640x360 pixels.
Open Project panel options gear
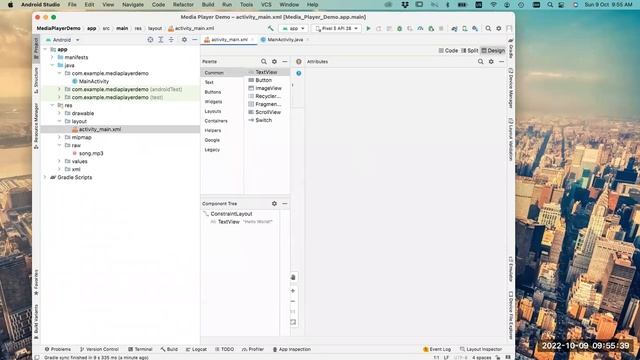pyautogui.click(x=184, y=40)
